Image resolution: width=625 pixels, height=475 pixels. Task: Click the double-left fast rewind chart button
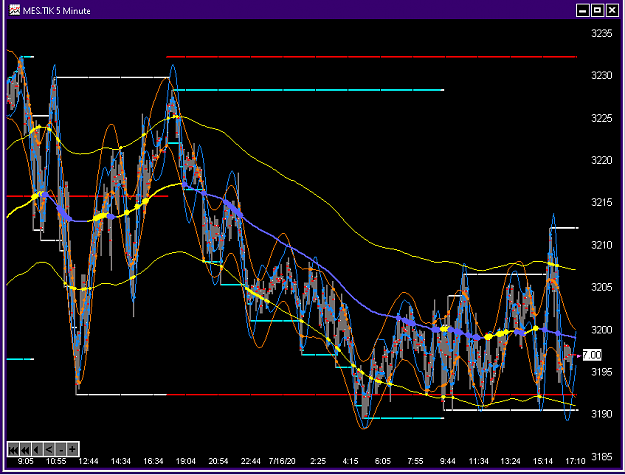click(x=25, y=450)
